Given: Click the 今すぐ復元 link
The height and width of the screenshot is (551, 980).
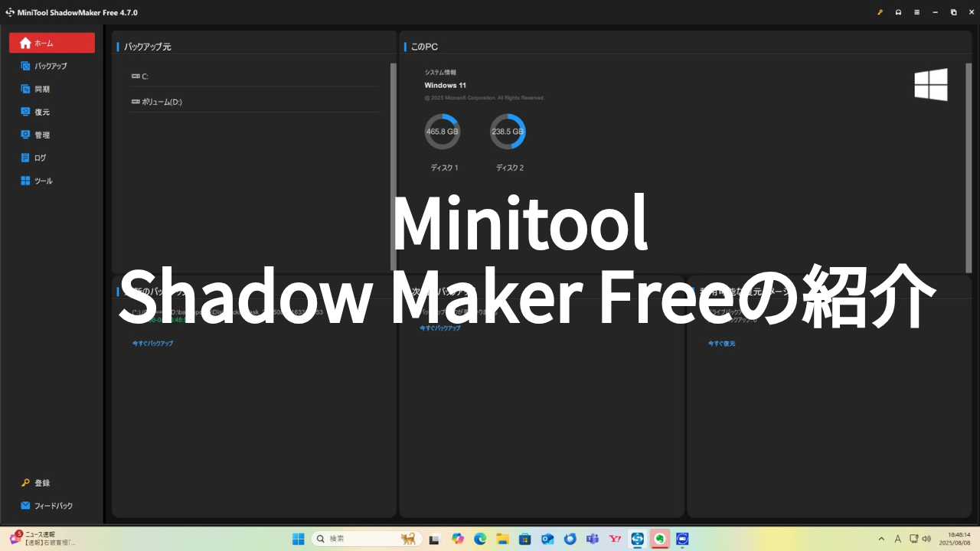Looking at the screenshot, I should (721, 344).
